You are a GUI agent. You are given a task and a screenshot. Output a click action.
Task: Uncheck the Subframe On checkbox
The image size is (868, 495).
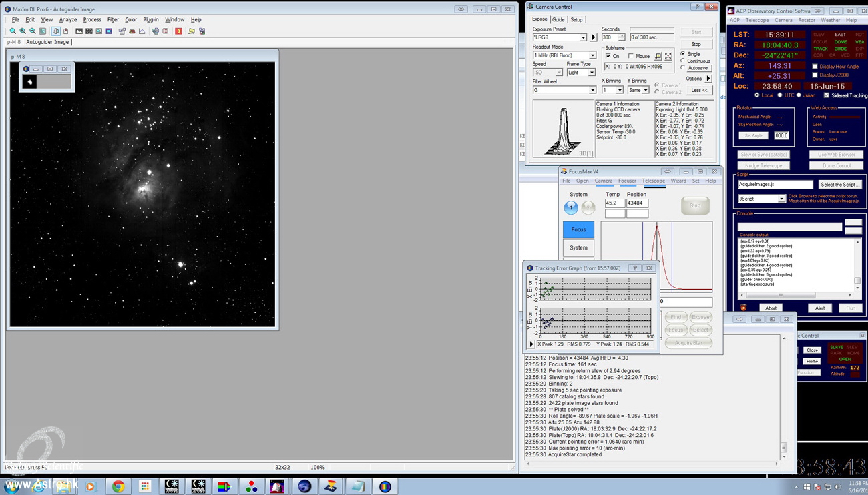tap(608, 57)
